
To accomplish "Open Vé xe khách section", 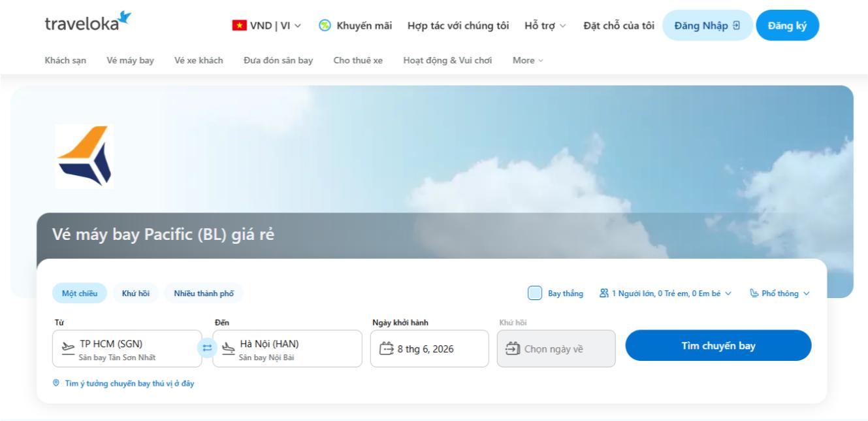I will click(x=199, y=61).
